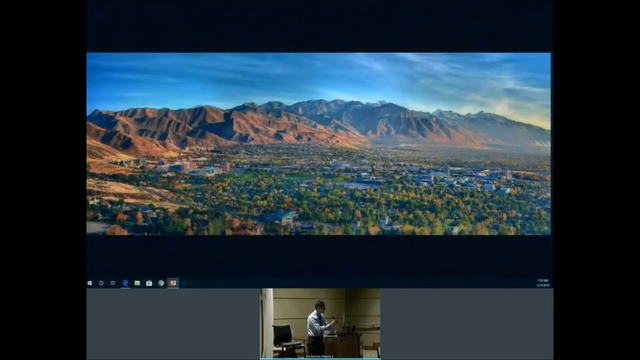Click the empty taskbar area
This screenshot has height=360, width=640.
[x=355, y=283]
